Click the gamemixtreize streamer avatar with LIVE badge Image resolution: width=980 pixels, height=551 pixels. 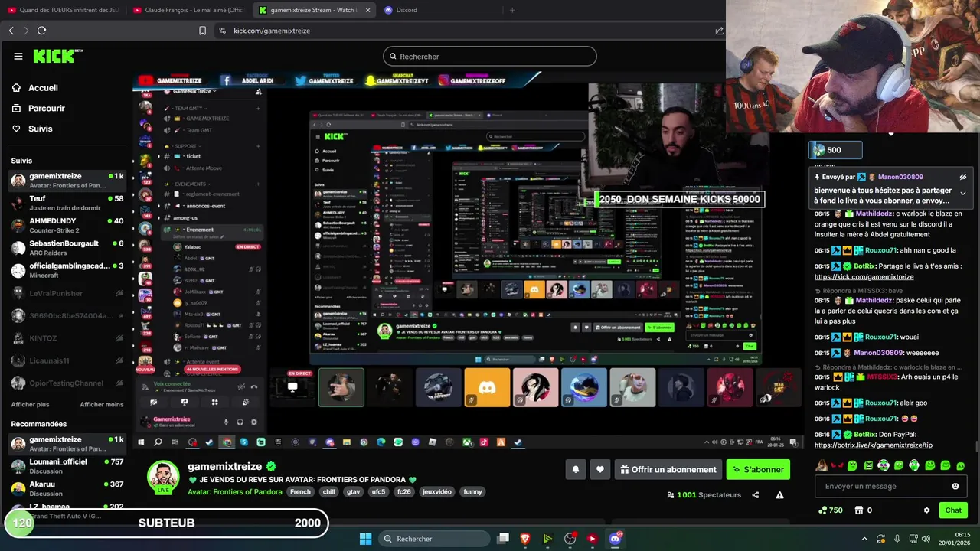pos(163,477)
